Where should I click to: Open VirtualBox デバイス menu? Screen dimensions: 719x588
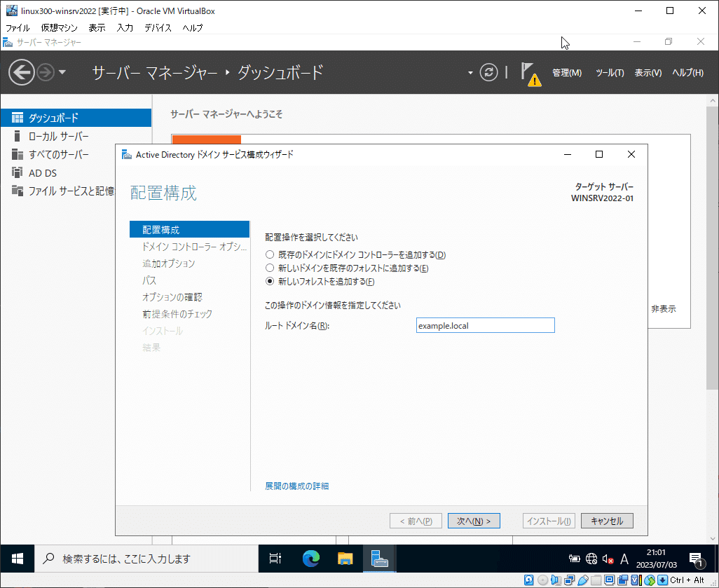point(158,28)
